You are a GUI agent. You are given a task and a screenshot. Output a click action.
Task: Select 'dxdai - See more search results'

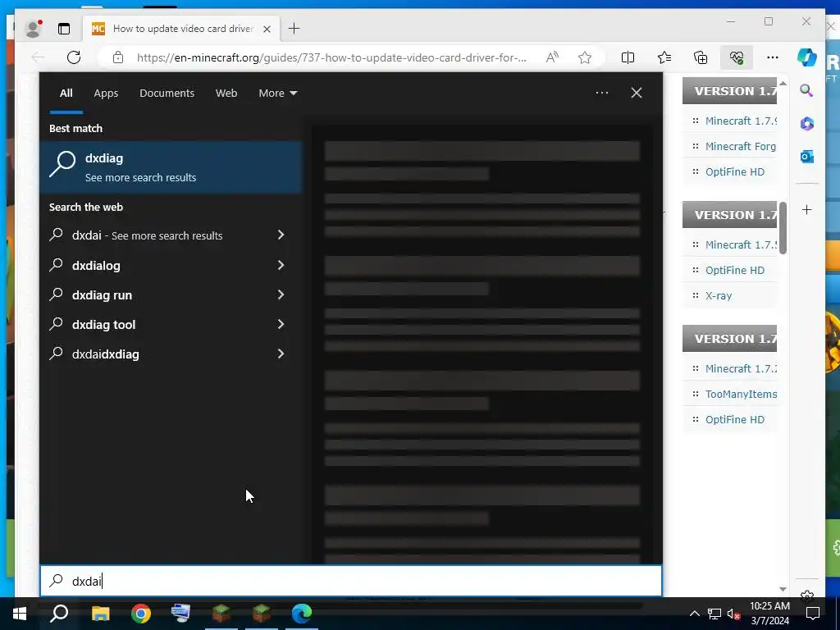147,235
